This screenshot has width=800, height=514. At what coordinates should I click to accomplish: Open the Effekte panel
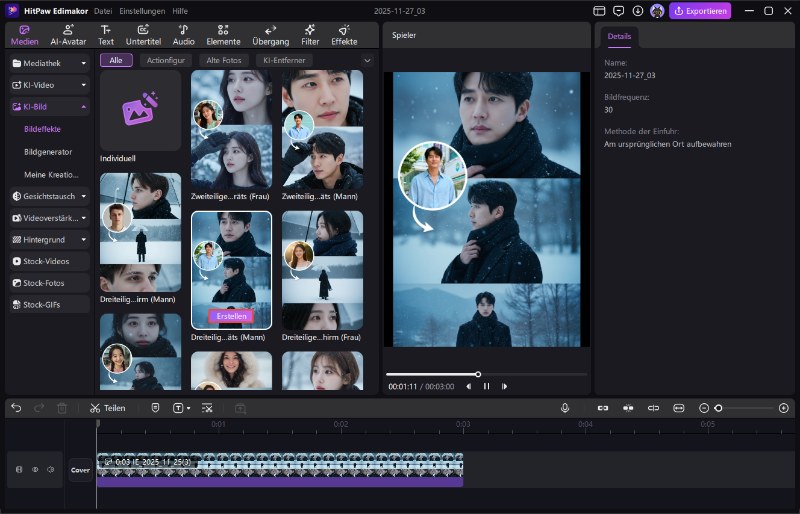tap(344, 34)
